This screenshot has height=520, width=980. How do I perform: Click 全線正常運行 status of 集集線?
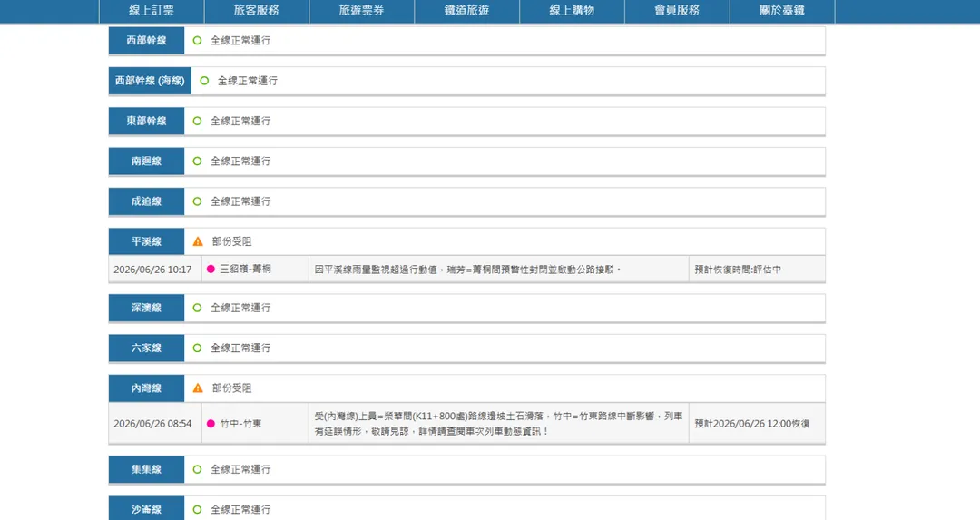pyautogui.click(x=240, y=469)
